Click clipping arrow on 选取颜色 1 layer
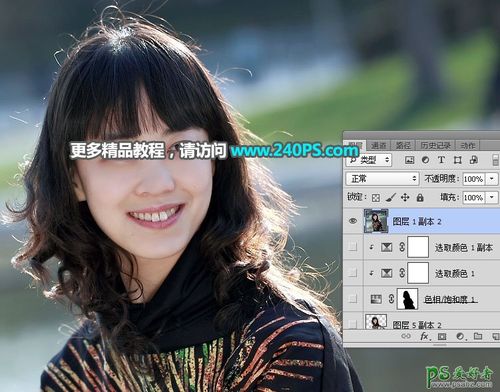Screen dimensions: 500x392 (x=371, y=273)
